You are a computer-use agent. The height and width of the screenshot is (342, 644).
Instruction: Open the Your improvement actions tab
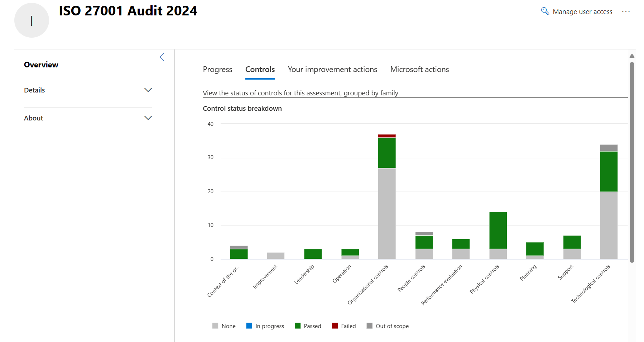point(332,70)
